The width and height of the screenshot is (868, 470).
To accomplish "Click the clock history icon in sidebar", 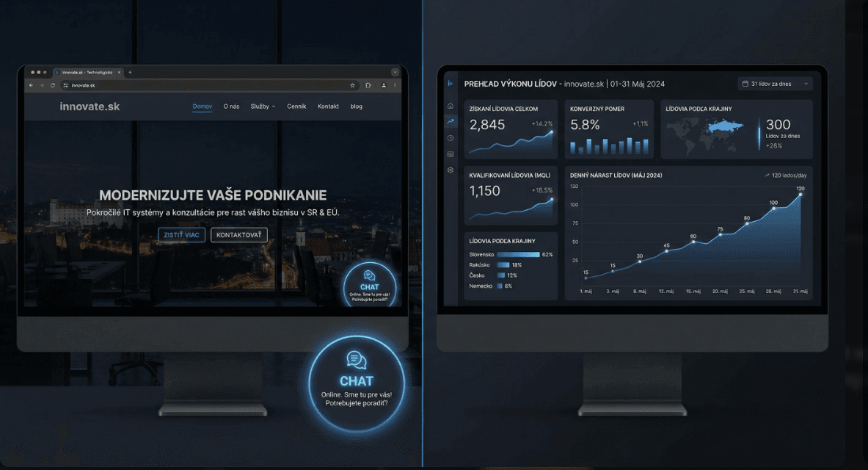I will tap(451, 137).
